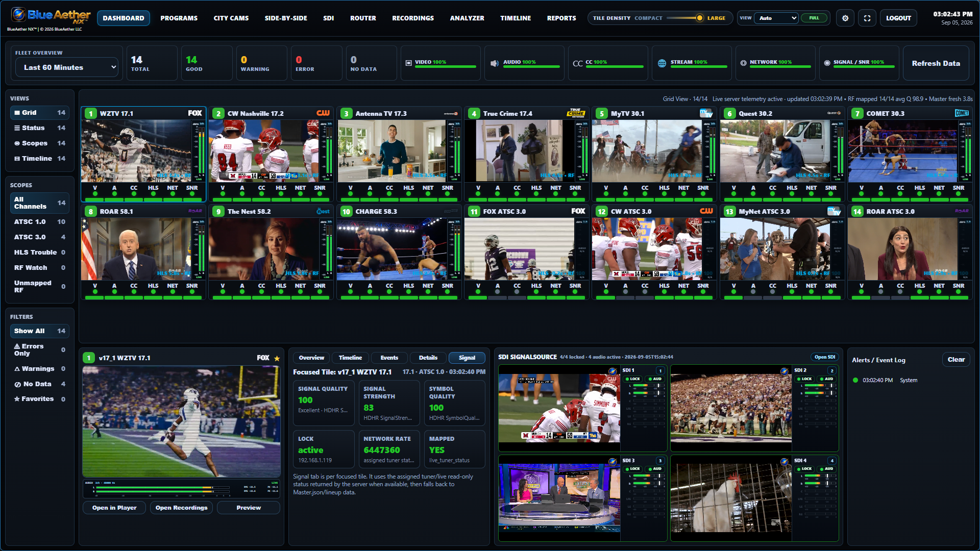Open the FOX ATSC 3.0 tile thumbnail
The height and width of the screenshot is (551, 980).
tap(519, 249)
